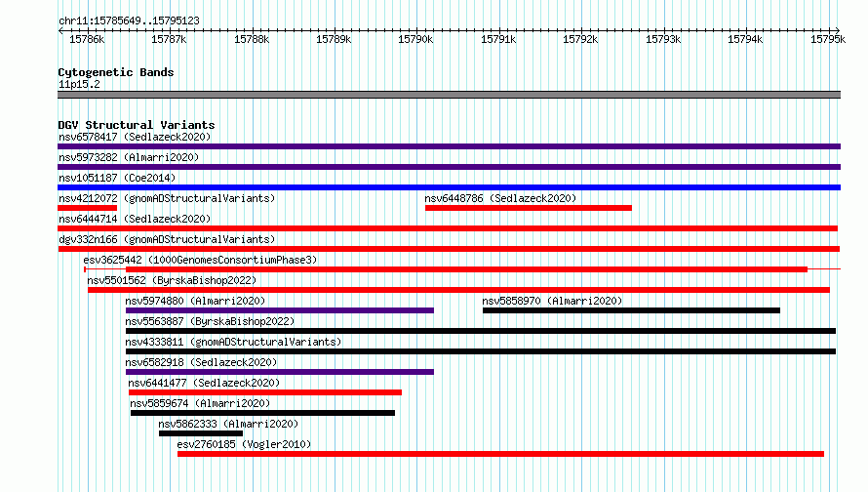This screenshot has height=492, width=868.
Task: Click the short black nsv5862333 bar
Action: (x=201, y=433)
